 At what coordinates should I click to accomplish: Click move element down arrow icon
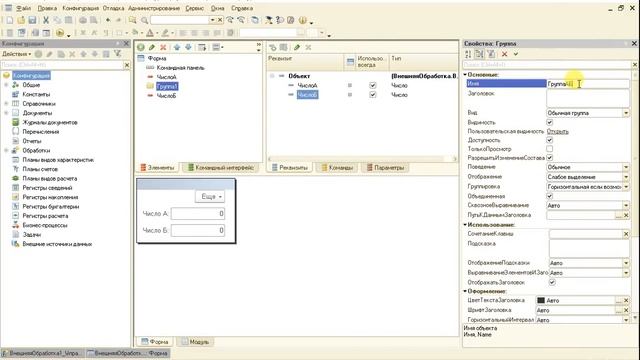pyautogui.click(x=188, y=47)
